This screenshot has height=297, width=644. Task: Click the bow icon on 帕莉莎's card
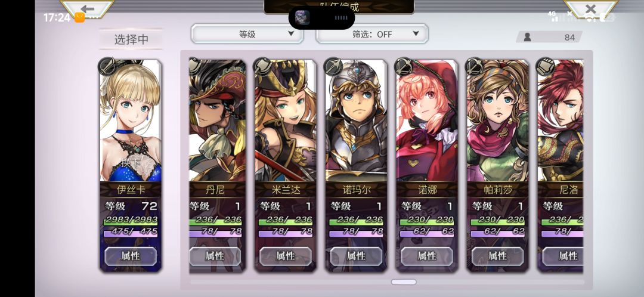tap(473, 66)
